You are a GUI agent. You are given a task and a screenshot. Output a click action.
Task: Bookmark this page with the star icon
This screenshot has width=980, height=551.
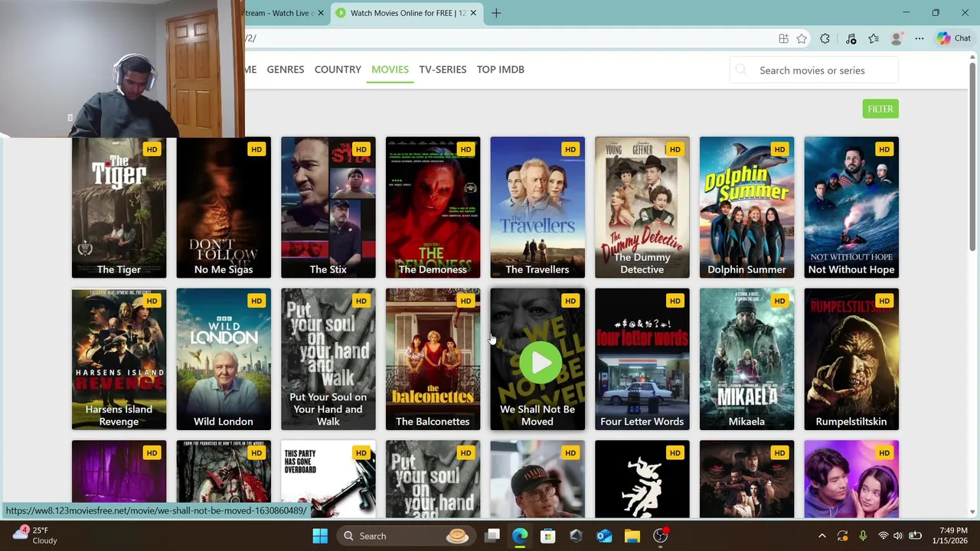[802, 38]
